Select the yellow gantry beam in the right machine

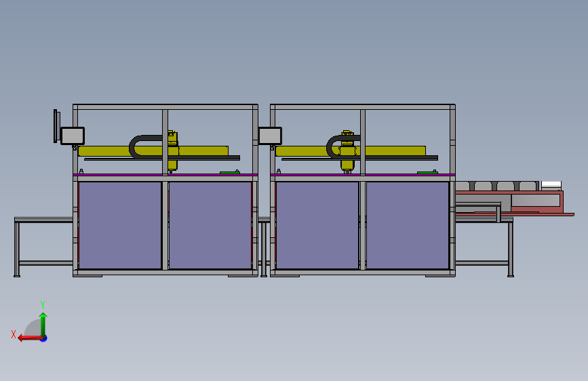click(350, 151)
